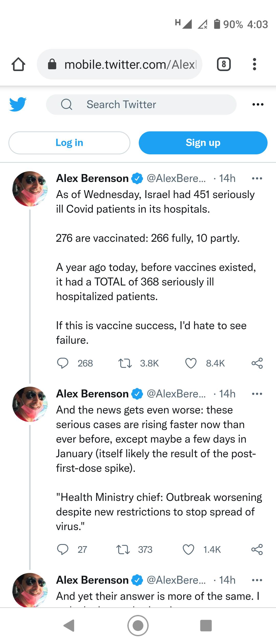This screenshot has width=276, height=644.
Task: Share the first tweet about vaccine success
Action: click(257, 363)
